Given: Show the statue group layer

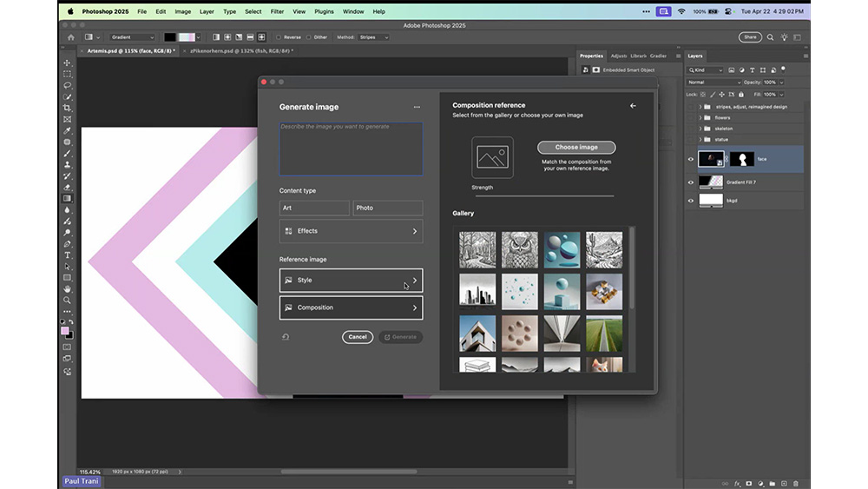Looking at the screenshot, I should click(691, 140).
